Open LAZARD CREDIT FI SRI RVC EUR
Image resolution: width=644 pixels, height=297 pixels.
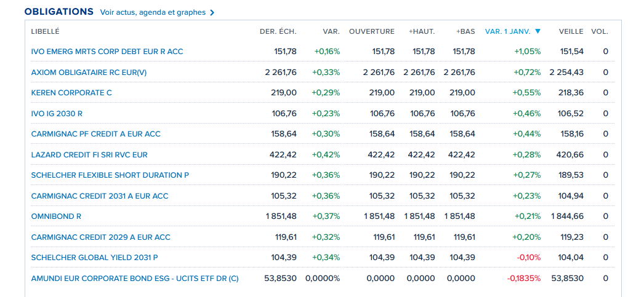[89, 155]
